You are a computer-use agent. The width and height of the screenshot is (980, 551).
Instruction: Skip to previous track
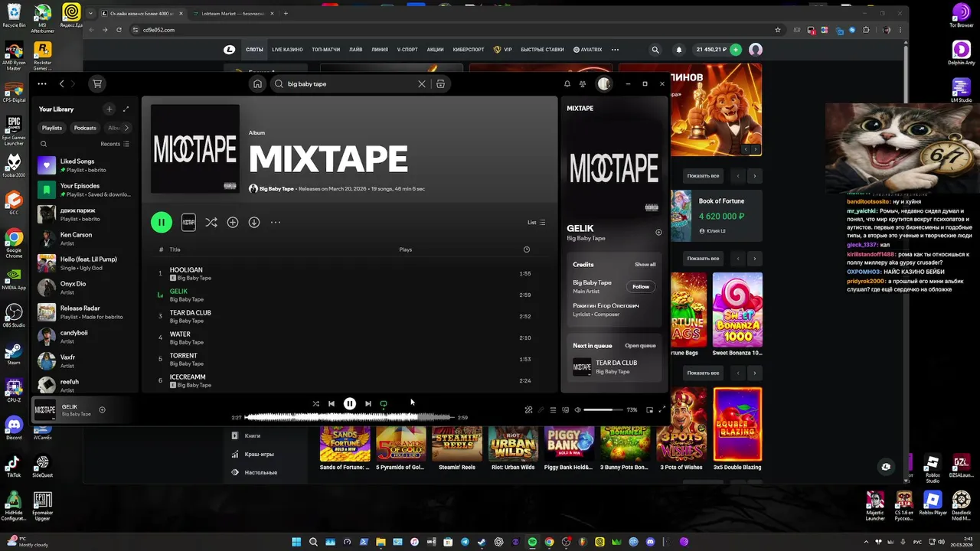332,404
